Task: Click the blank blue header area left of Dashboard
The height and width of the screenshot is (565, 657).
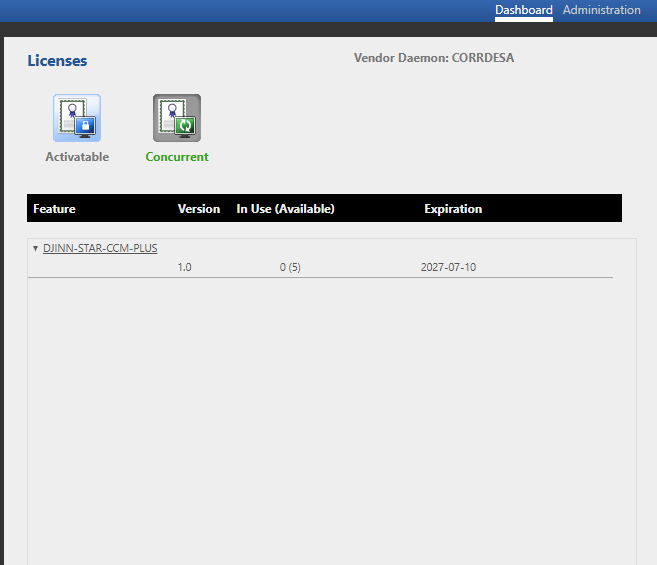Action: [247, 11]
